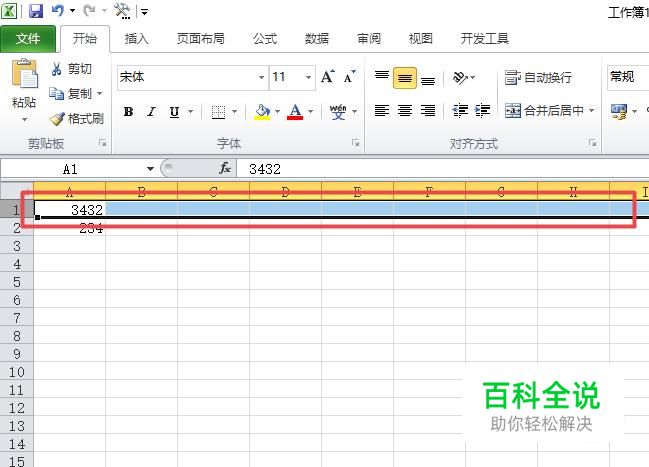Open the font size dropdown 11
Screen dimensions: 649x467
pyautogui.click(x=308, y=77)
